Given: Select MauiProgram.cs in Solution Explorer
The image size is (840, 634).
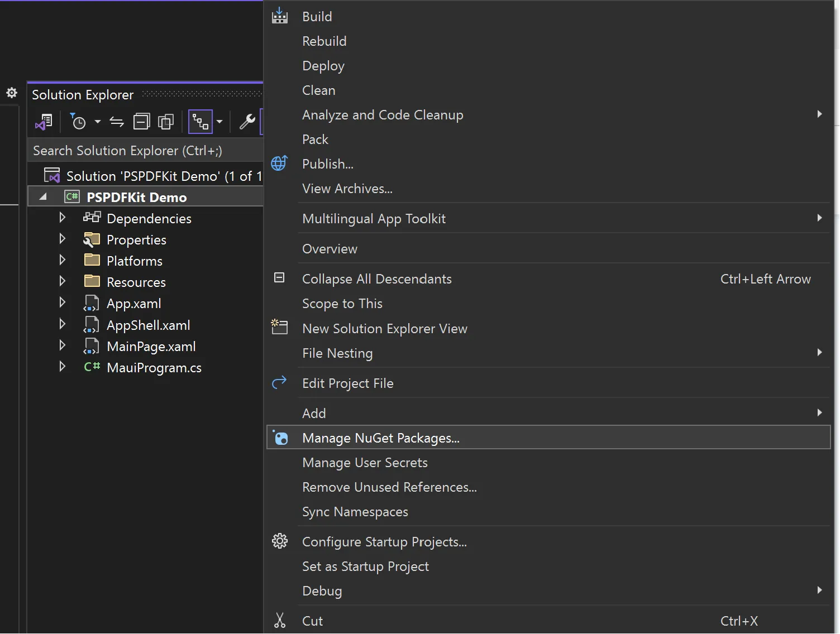Looking at the screenshot, I should point(154,367).
